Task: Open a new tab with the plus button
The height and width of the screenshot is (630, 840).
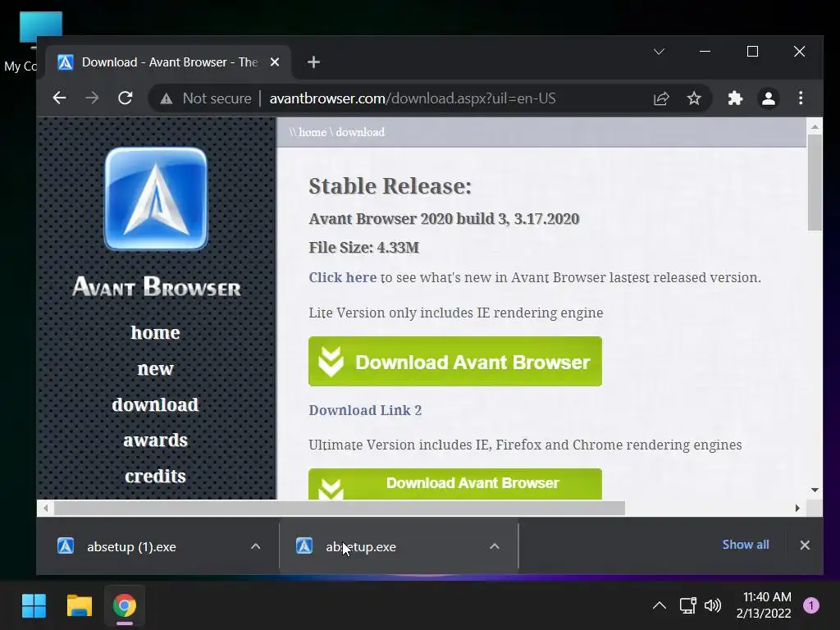Action: click(x=313, y=62)
